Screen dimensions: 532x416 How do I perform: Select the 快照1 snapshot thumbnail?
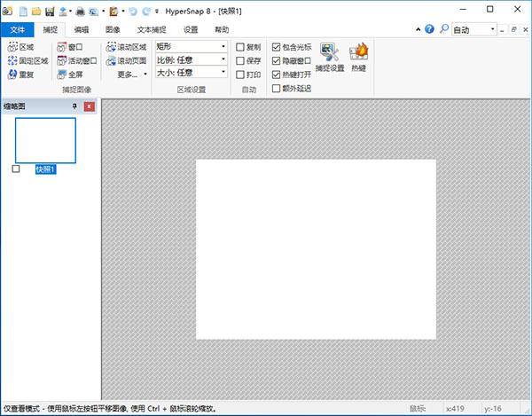tap(45, 140)
